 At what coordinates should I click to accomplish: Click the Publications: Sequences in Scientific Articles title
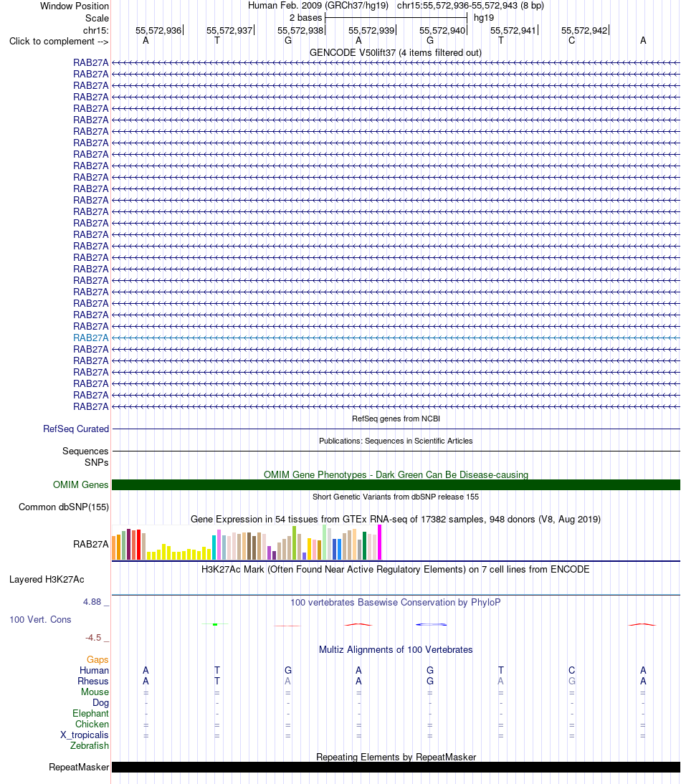click(x=396, y=441)
